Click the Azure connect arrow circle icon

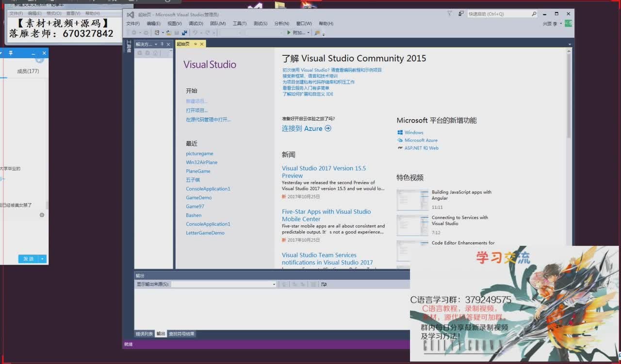[x=328, y=128]
